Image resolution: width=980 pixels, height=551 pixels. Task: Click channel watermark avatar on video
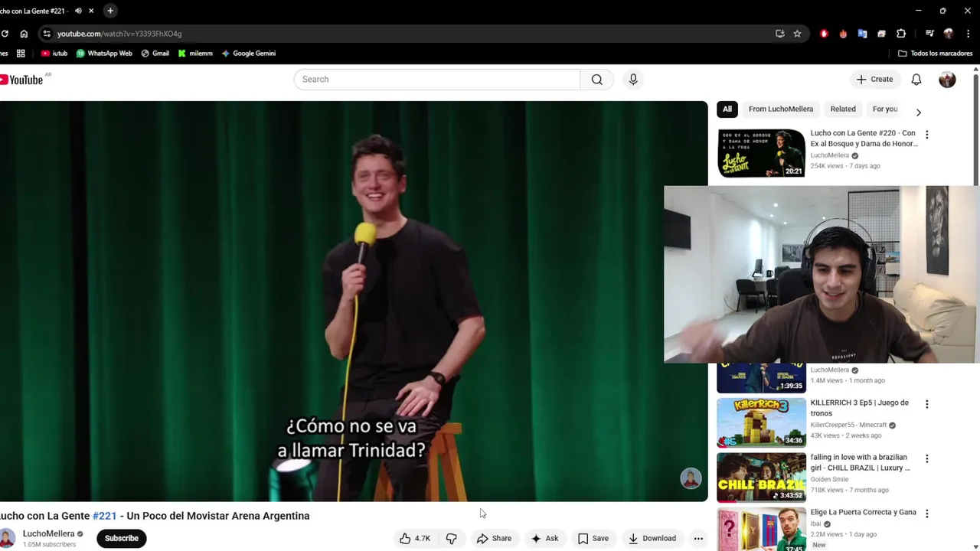(691, 478)
